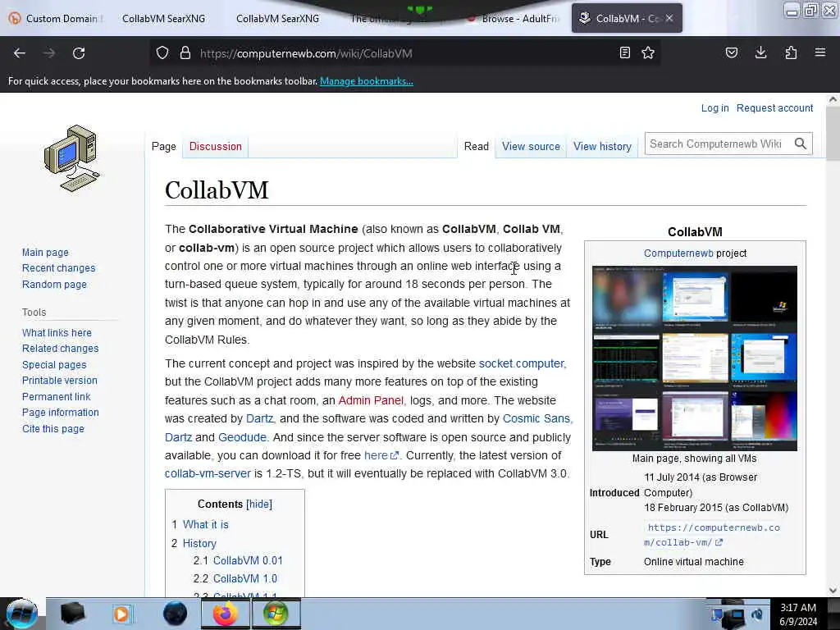Open the Main page sidebar link
The width and height of the screenshot is (840, 630).
tap(45, 252)
